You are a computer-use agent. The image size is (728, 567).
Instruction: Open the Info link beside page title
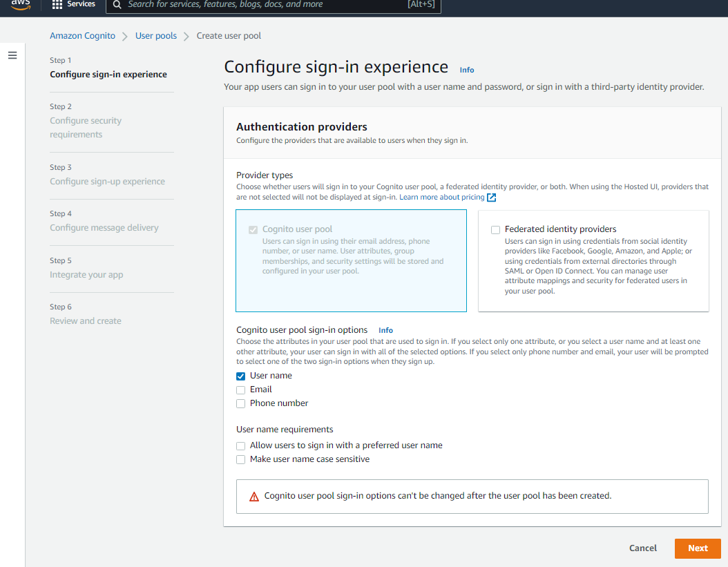point(467,70)
